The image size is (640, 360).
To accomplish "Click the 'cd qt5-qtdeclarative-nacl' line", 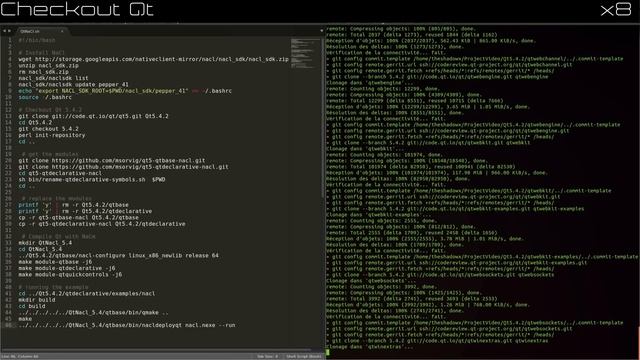I will pos(60,173).
